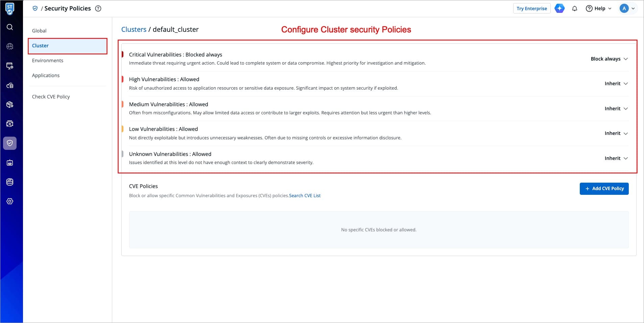Click the help circle next to Security Policies
The image size is (644, 323).
(98, 8)
